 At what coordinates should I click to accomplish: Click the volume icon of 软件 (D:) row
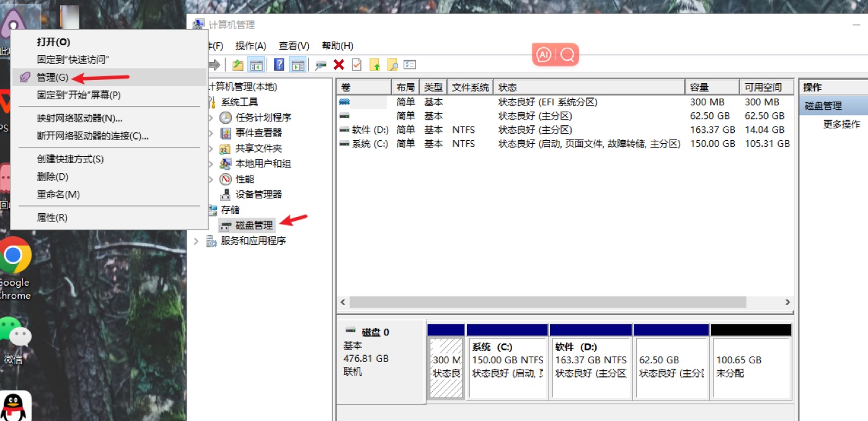pos(345,130)
